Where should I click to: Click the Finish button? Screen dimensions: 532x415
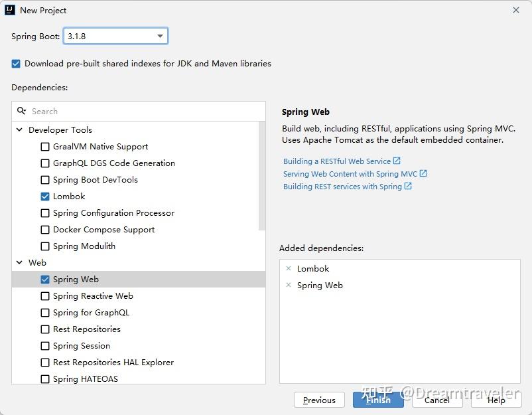(378, 400)
